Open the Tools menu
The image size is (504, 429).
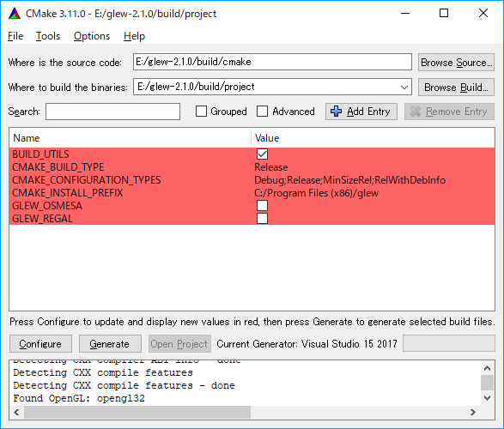[48, 36]
